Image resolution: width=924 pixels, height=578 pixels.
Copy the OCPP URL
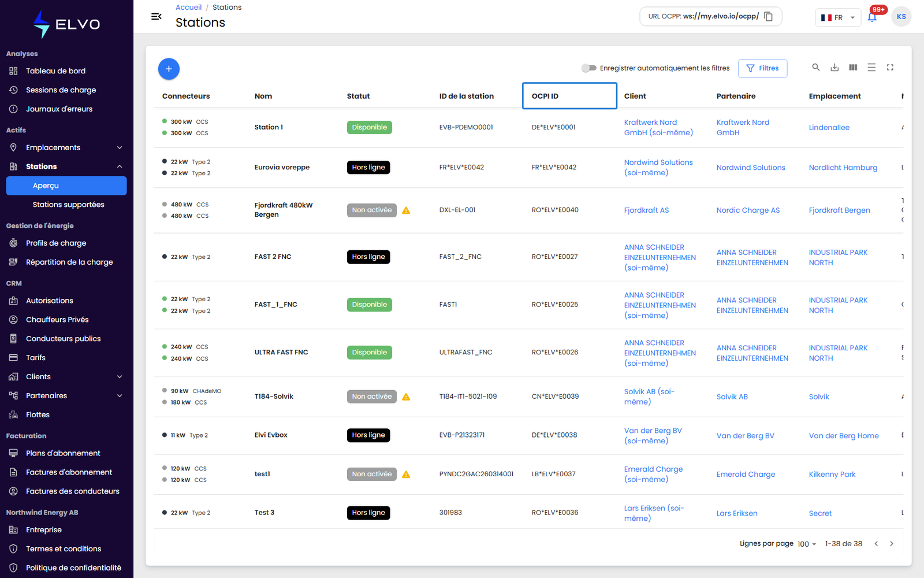(x=768, y=17)
